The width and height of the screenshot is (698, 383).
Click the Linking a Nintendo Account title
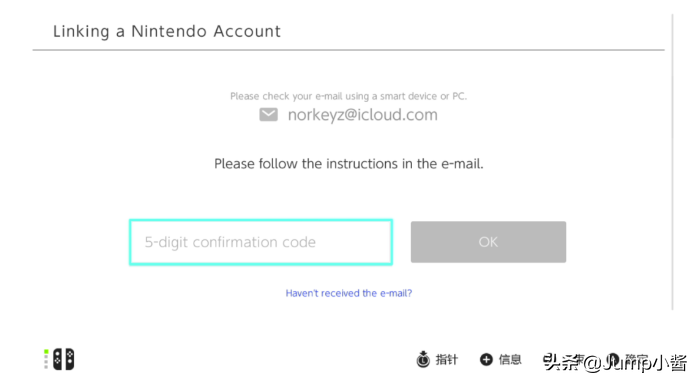point(167,31)
